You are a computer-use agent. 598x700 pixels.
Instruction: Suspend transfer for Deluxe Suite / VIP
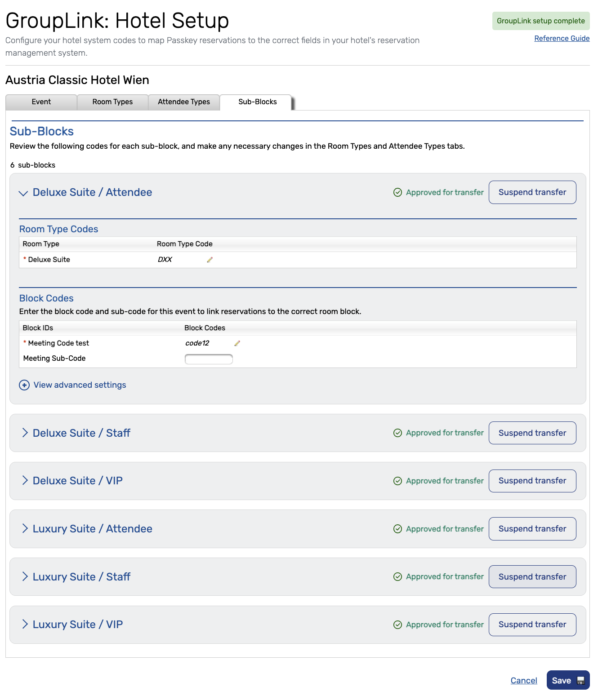[532, 481]
